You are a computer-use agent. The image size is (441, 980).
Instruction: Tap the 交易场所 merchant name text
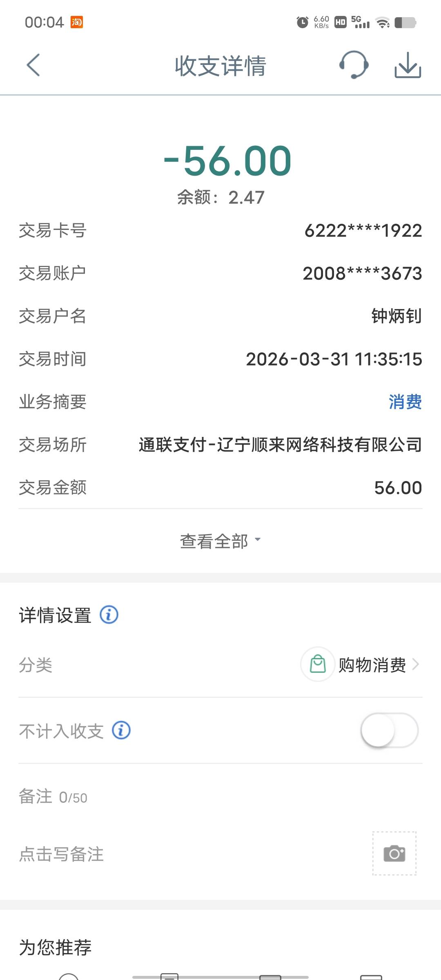[280, 445]
